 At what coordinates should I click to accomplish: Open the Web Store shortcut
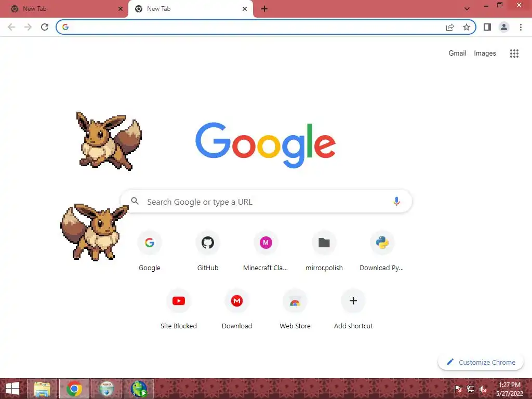pyautogui.click(x=295, y=309)
